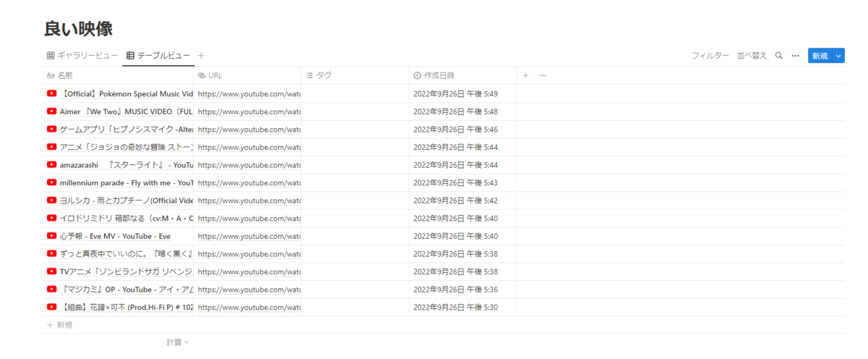Viewport: 868px width, 359px height.
Task: Select empty タグ cell in Pokémon row
Action: [355, 93]
